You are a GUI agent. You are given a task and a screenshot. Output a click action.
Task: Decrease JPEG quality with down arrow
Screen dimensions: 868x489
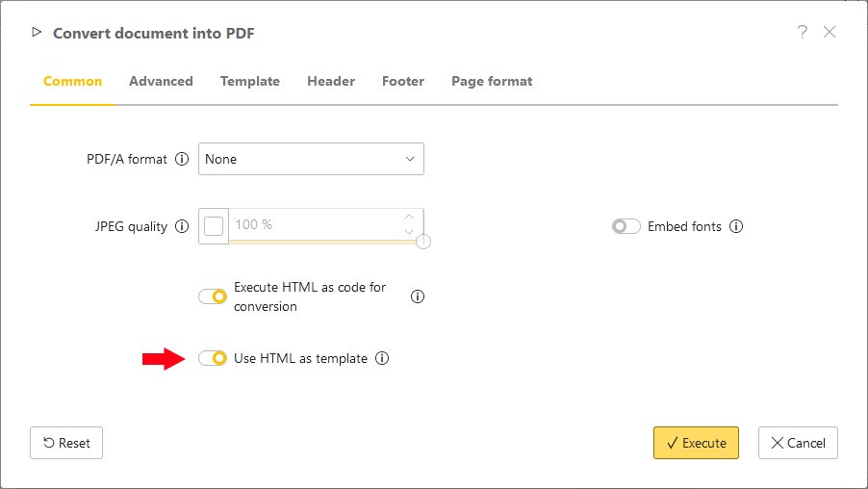pyautogui.click(x=409, y=232)
